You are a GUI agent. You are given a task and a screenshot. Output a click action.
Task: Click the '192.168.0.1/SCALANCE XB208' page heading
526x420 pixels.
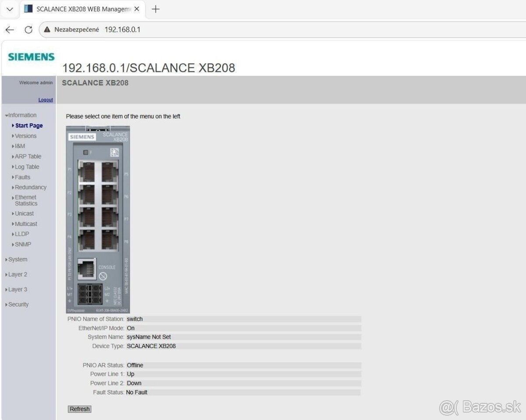pos(149,68)
